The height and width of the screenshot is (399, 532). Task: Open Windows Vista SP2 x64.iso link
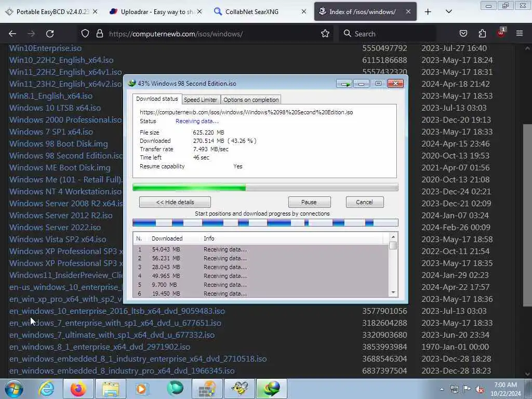pyautogui.click(x=58, y=239)
